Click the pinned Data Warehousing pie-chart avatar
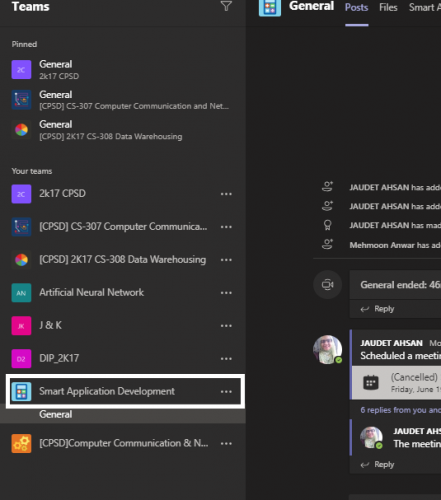The image size is (441, 500). pos(21,130)
